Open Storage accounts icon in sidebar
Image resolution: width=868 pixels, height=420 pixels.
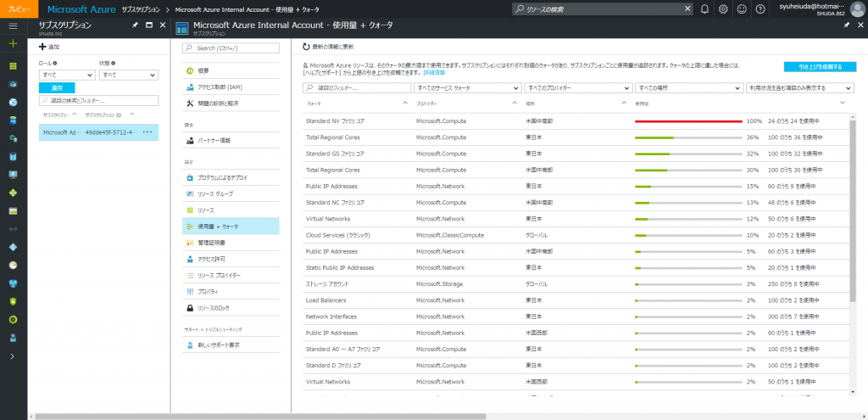[x=14, y=211]
